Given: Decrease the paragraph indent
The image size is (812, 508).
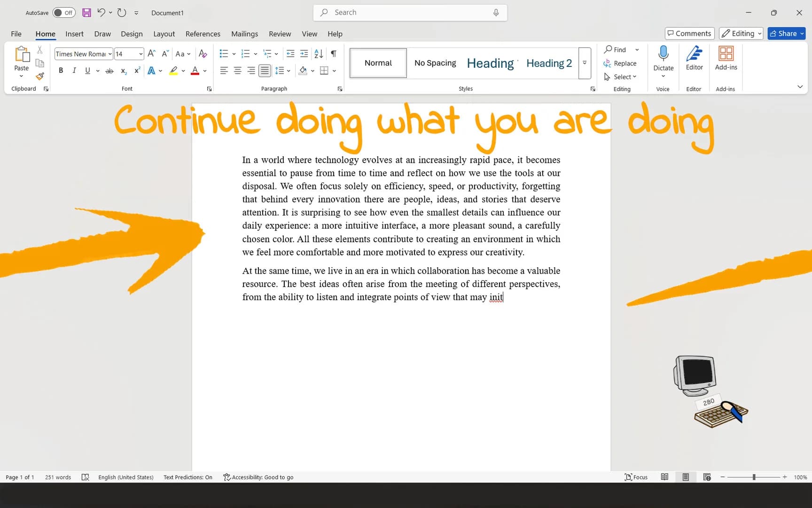Looking at the screenshot, I should point(290,54).
